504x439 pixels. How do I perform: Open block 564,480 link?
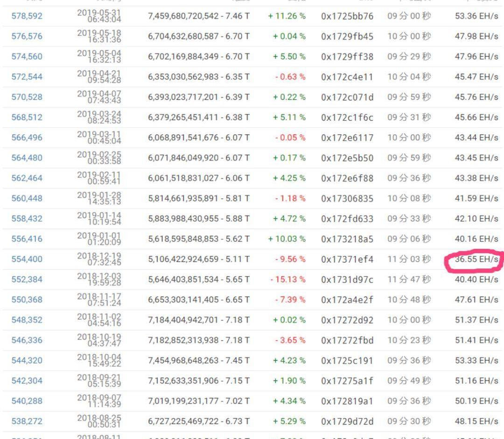[27, 158]
